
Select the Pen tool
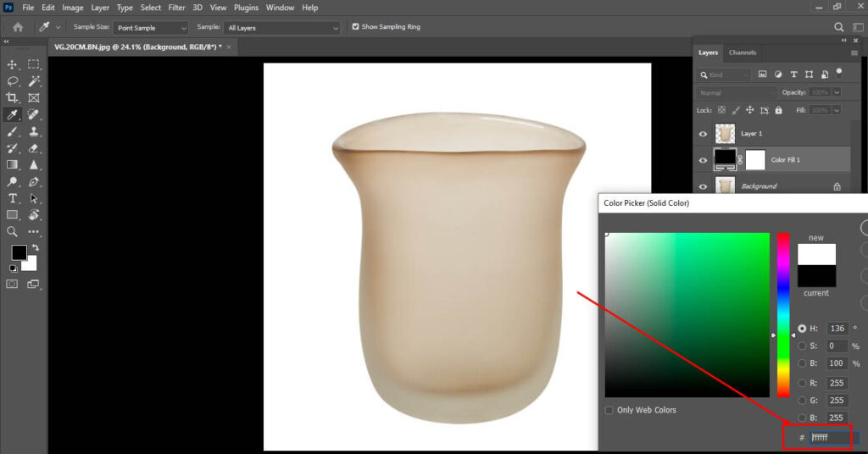[34, 181]
